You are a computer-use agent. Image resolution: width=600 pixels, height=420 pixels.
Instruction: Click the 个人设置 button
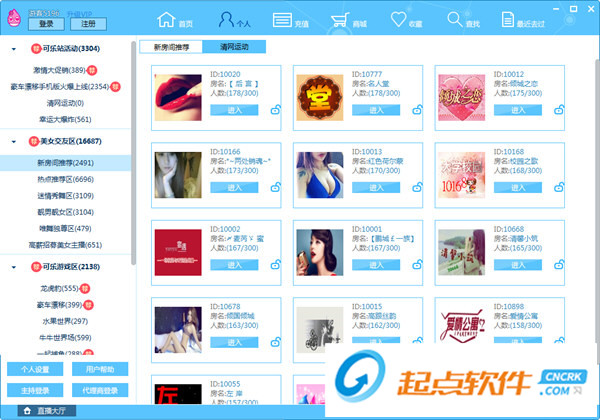(35, 369)
